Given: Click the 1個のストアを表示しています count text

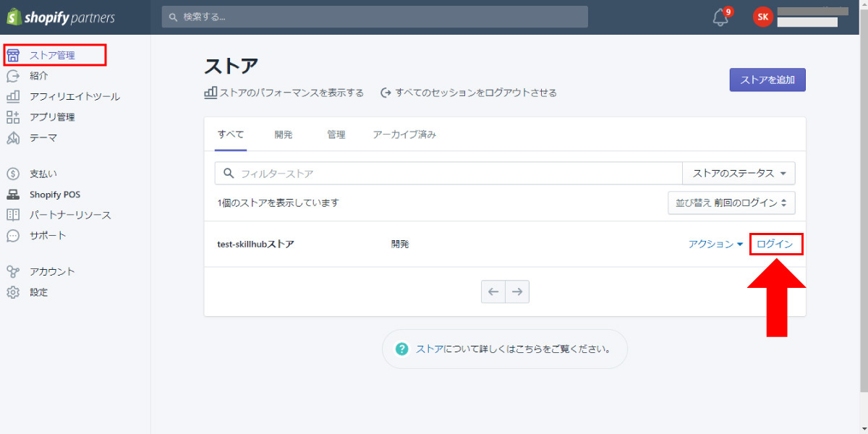Looking at the screenshot, I should pyautogui.click(x=278, y=203).
